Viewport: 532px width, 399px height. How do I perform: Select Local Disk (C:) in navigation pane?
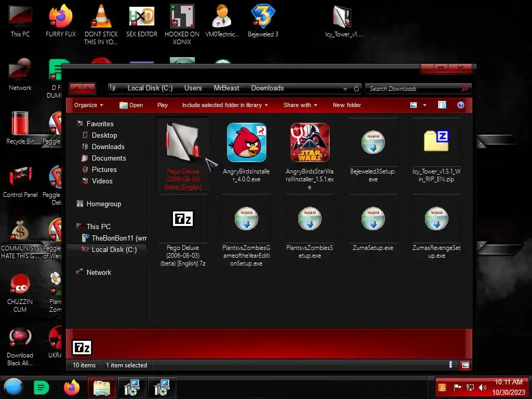[107, 250]
